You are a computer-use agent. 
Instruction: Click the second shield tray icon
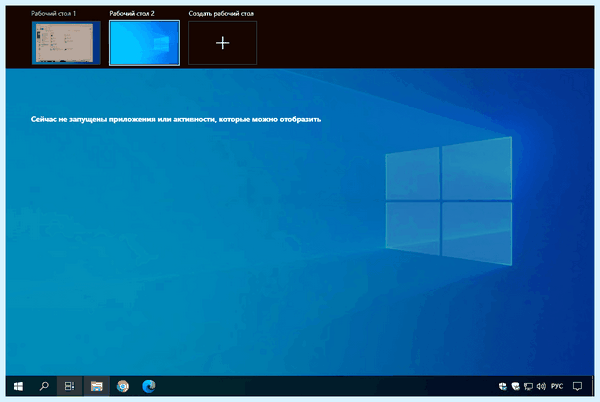[515, 386]
